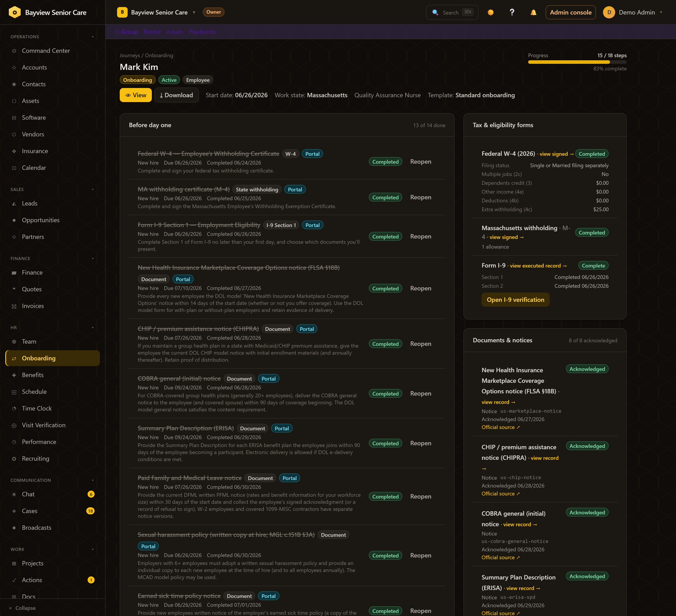The image size is (676, 616).
Task: Reopen the MA withholding certificate step
Action: (x=421, y=197)
